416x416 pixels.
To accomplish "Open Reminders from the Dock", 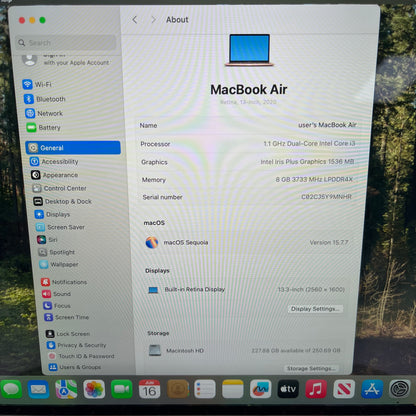I will [x=205, y=389].
